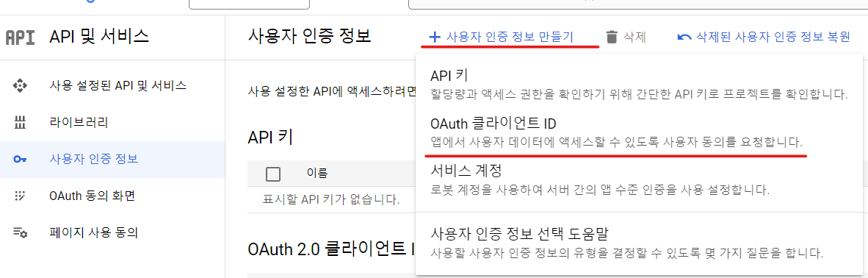Click the key icon for 사용자 인증 정보

pyautogui.click(x=20, y=160)
